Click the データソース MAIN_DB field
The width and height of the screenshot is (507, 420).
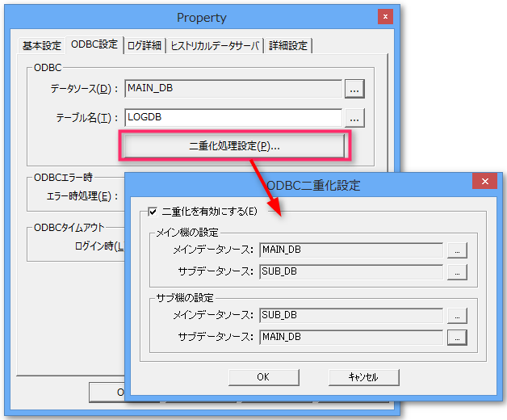click(x=233, y=87)
